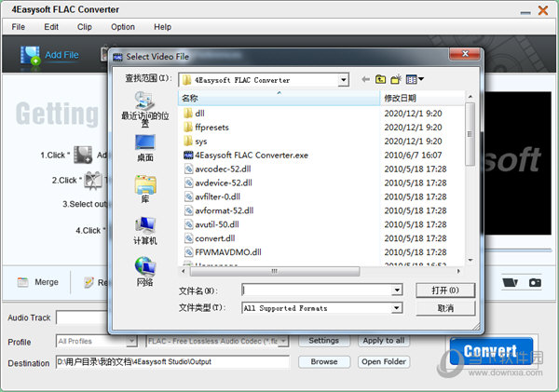The height and width of the screenshot is (392, 559).
Task: Open the snapshot folder icon under the preview
Action: (x=510, y=283)
